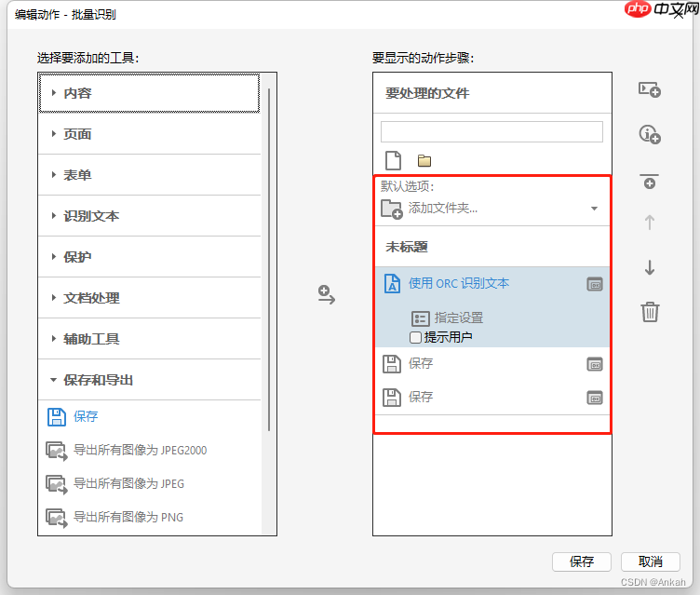Click the JPEG2000 export image icon

point(57,451)
